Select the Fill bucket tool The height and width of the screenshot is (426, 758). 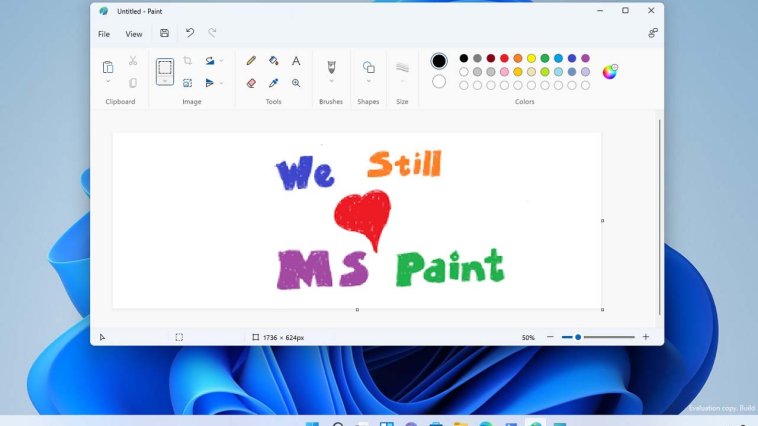coord(274,60)
